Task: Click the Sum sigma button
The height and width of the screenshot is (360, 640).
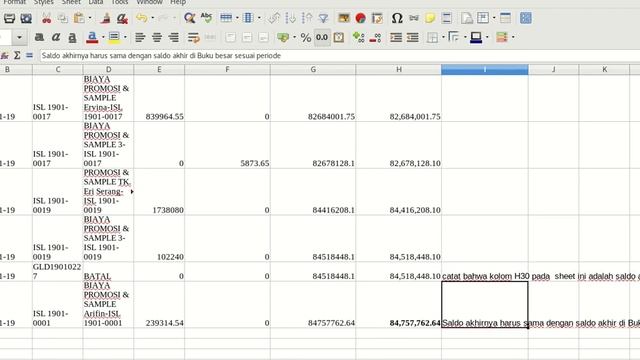Action: [17, 55]
